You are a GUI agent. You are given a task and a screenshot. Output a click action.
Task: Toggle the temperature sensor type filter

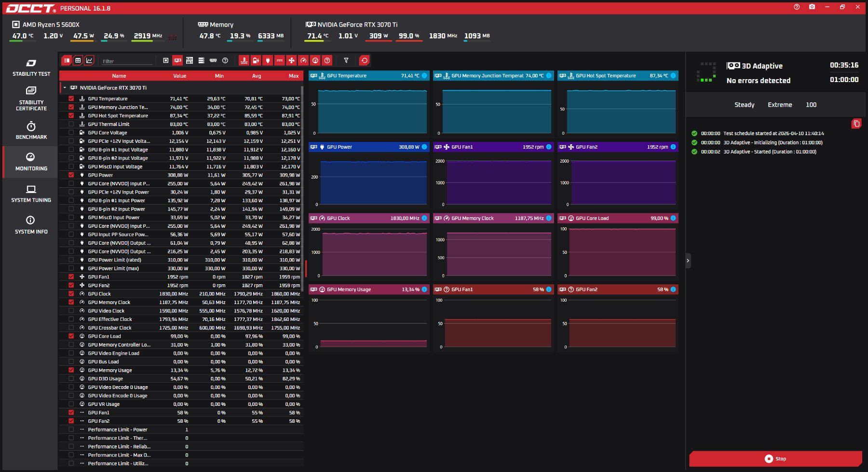point(244,60)
